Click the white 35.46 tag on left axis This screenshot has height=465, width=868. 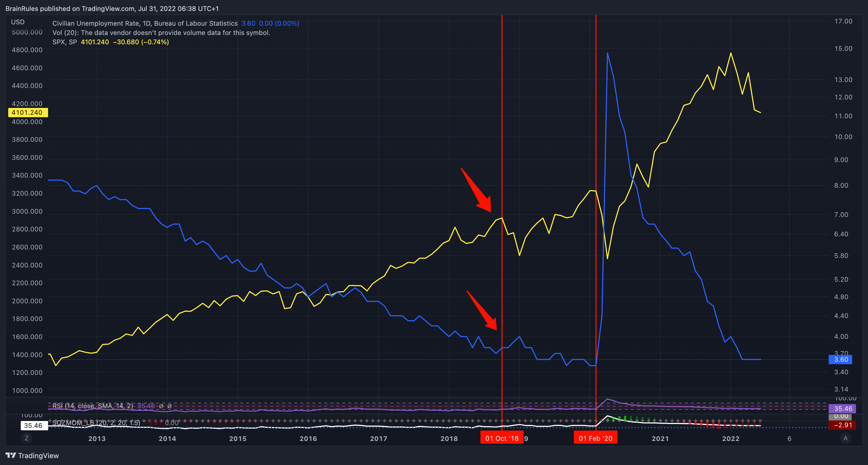[x=34, y=426]
